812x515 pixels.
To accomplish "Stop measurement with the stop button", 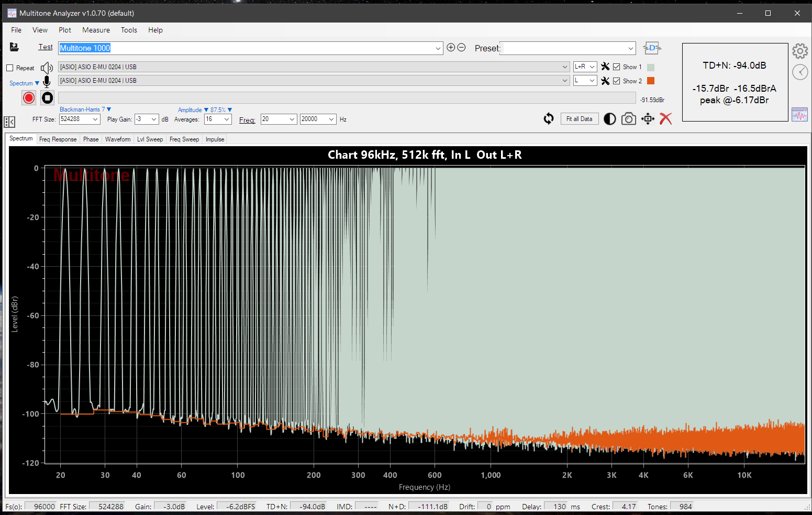I will point(47,98).
